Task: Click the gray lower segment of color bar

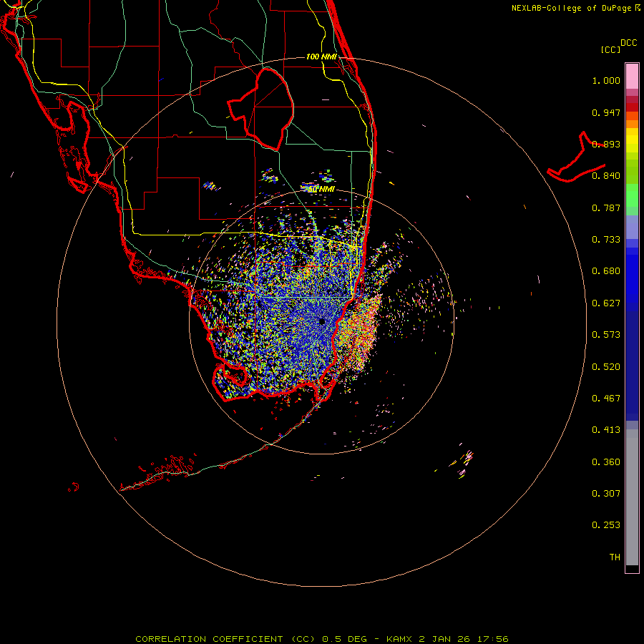Action: [632, 497]
